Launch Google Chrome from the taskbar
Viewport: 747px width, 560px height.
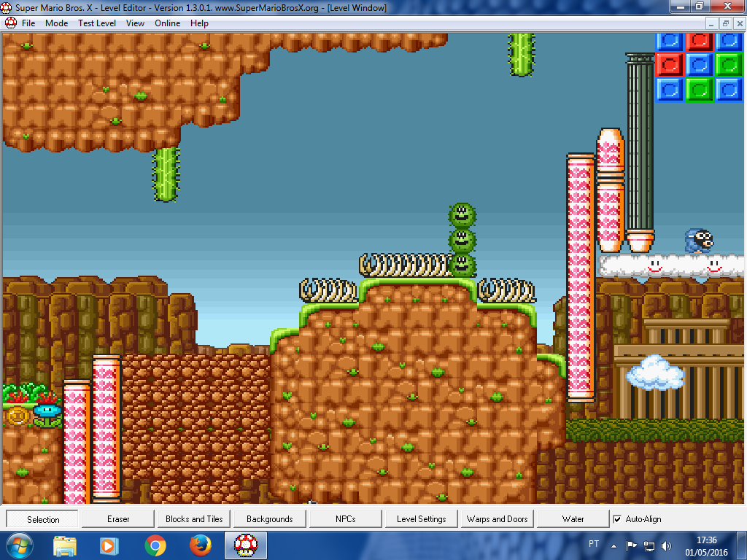(x=155, y=545)
